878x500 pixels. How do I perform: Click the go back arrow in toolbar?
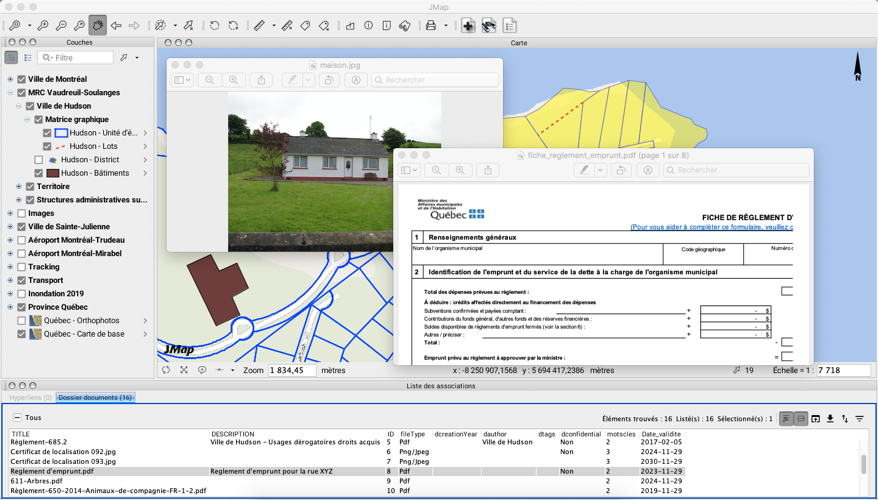pos(116,25)
